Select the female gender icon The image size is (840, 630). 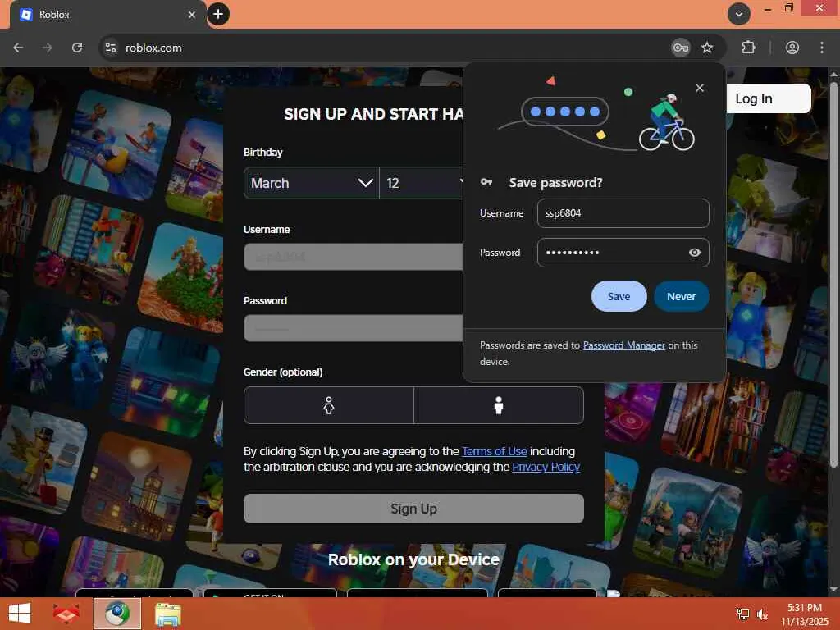pyautogui.click(x=329, y=405)
